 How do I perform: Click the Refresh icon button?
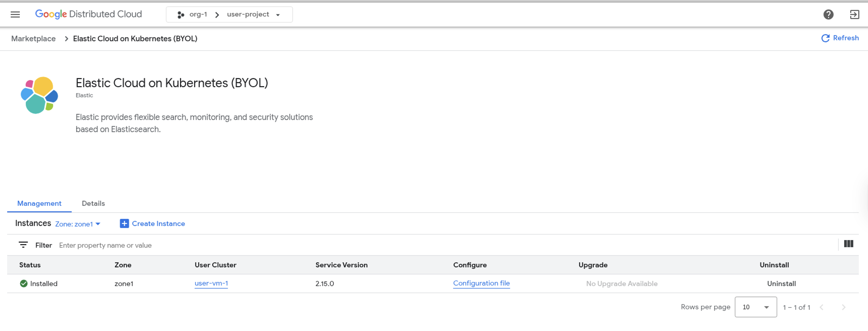pyautogui.click(x=825, y=38)
